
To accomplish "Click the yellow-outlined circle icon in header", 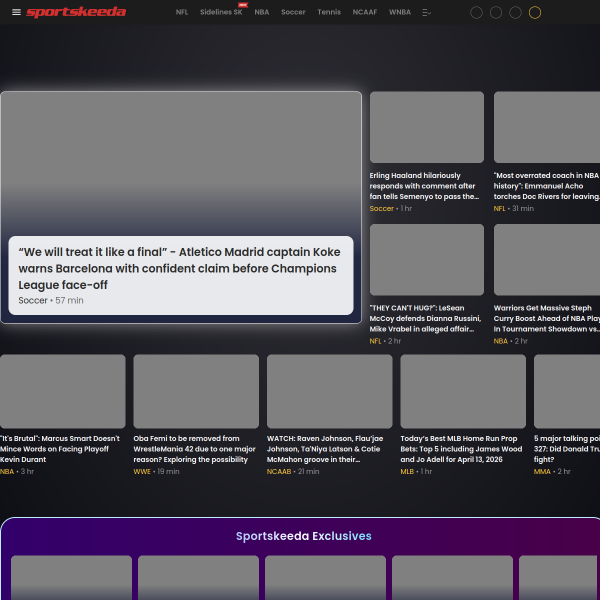I will [x=535, y=13].
